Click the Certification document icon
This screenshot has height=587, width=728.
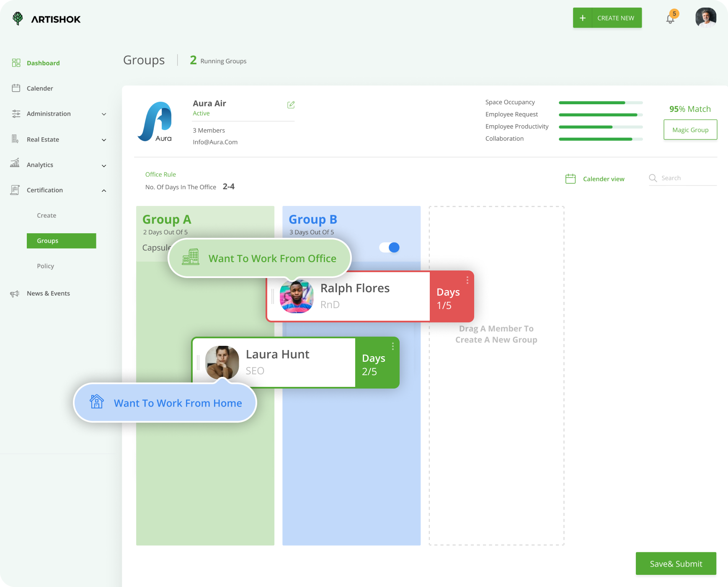[x=15, y=190]
